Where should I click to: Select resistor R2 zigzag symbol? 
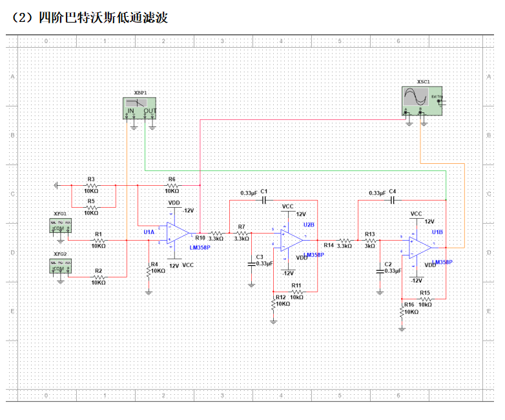point(99,277)
